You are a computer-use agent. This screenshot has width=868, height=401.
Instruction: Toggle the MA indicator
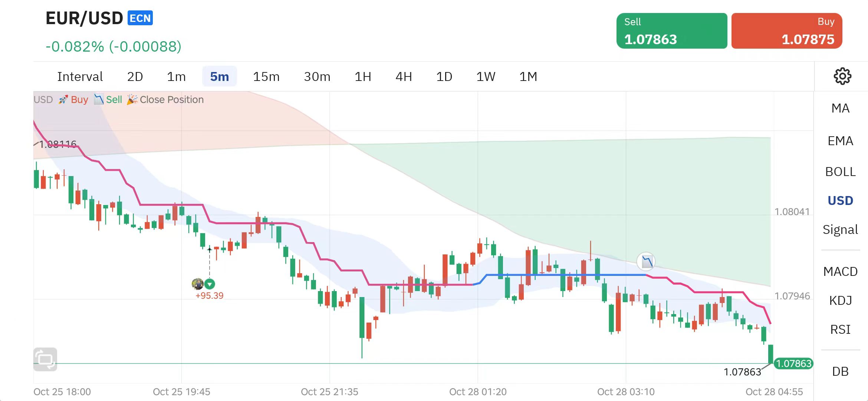coord(840,108)
